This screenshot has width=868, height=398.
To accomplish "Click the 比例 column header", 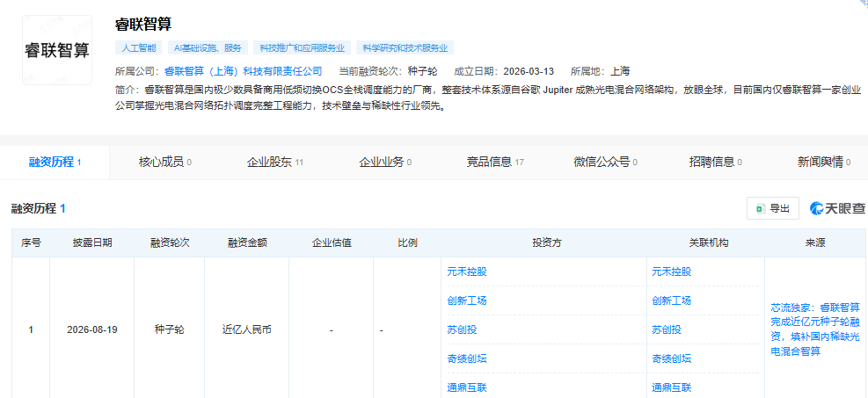I will tap(407, 242).
